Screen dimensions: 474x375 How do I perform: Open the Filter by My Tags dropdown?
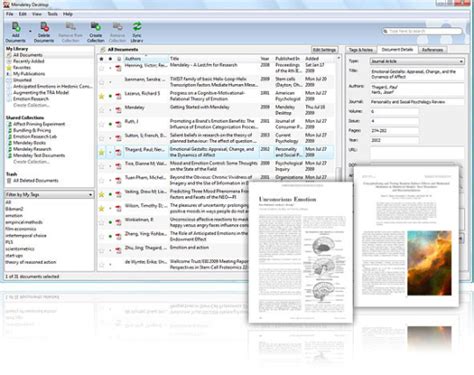tap(49, 195)
